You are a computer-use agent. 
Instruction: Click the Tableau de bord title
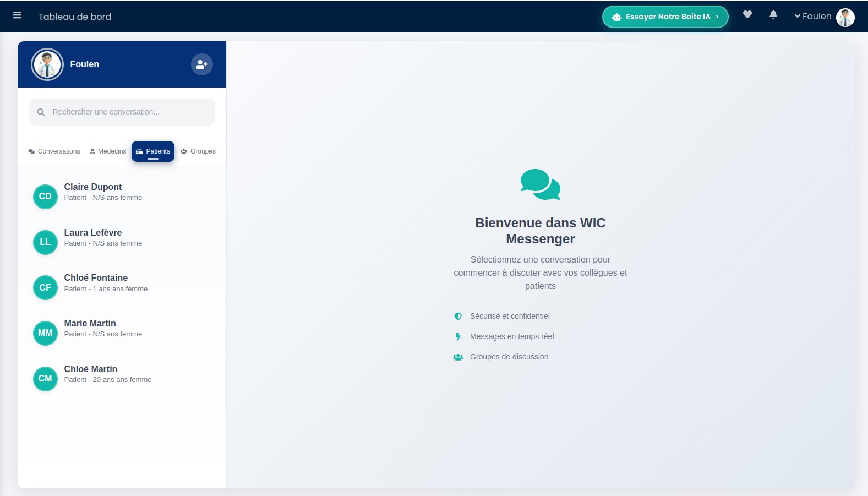tap(75, 17)
